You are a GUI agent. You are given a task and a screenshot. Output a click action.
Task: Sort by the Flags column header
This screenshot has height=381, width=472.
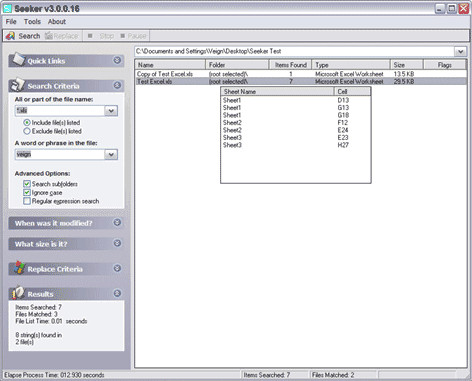[x=445, y=65]
